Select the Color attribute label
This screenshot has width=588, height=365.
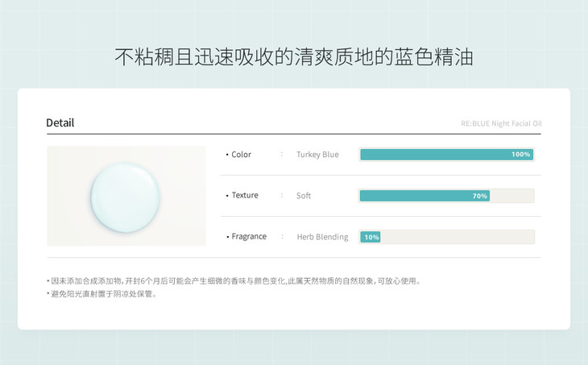(241, 155)
